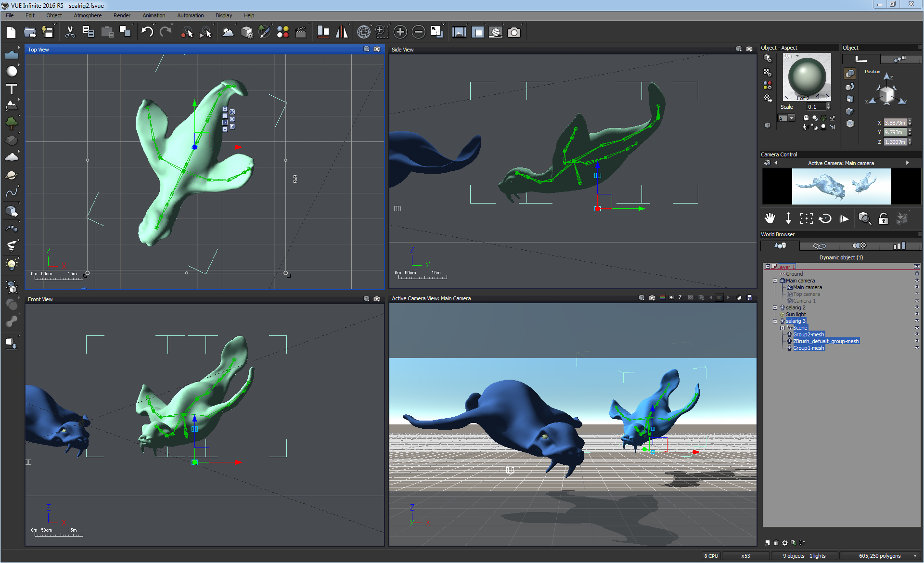Expand the Scene node under selarig 3
Screen dimensions: 924x563
(x=782, y=328)
